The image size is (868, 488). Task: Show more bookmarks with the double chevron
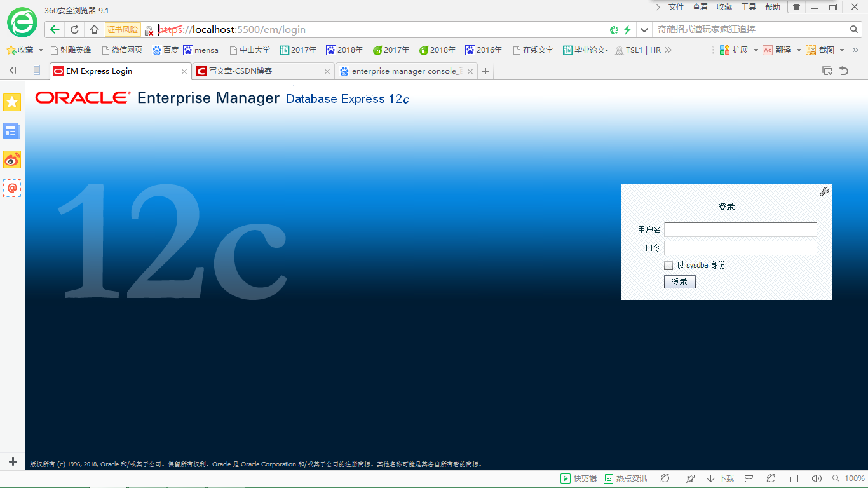click(668, 50)
